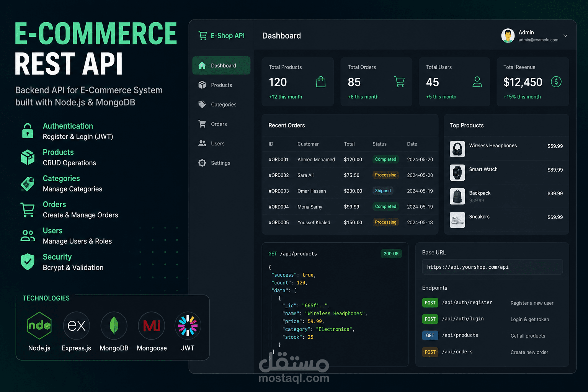Click the Dashboard home icon in sidebar

tap(202, 65)
